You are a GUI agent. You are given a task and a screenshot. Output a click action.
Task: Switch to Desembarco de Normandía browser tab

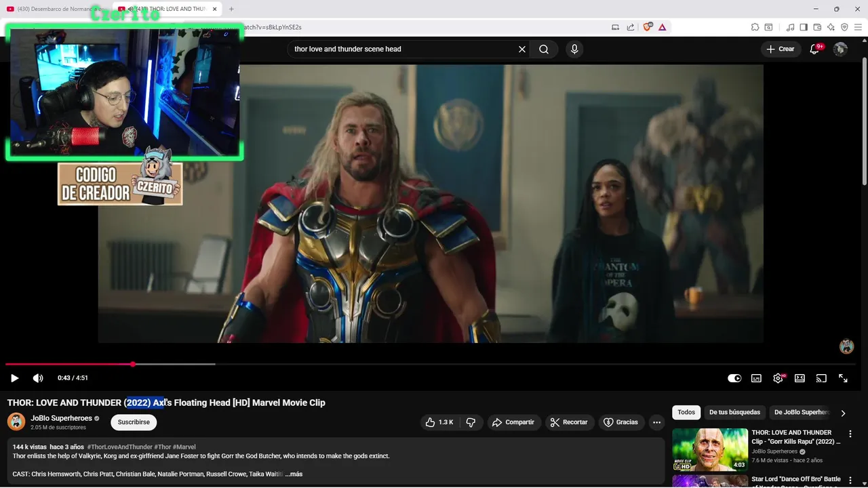(x=56, y=9)
